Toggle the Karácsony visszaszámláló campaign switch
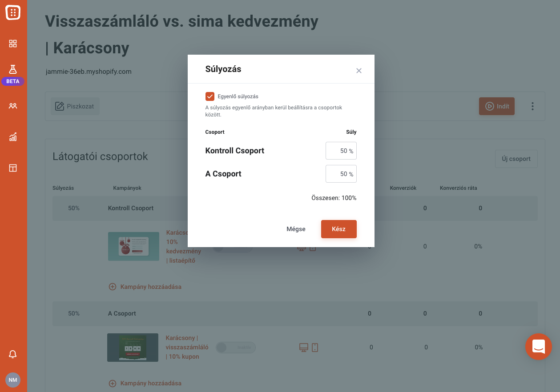Screen dimensions: 560x392 pos(236,348)
